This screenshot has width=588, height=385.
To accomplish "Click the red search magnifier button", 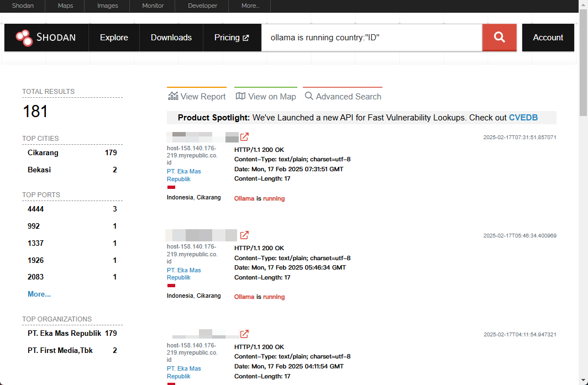I will (499, 38).
